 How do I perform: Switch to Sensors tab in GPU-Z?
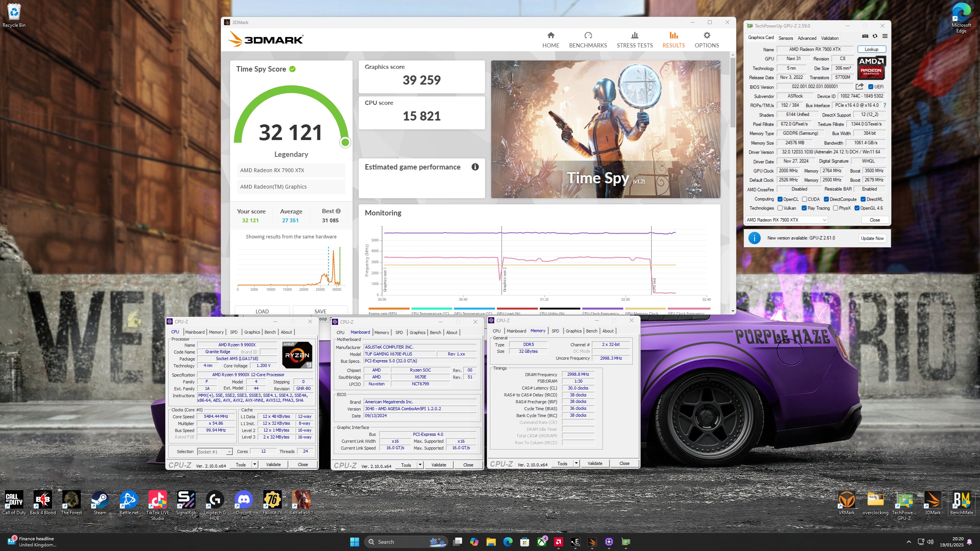coord(786,38)
